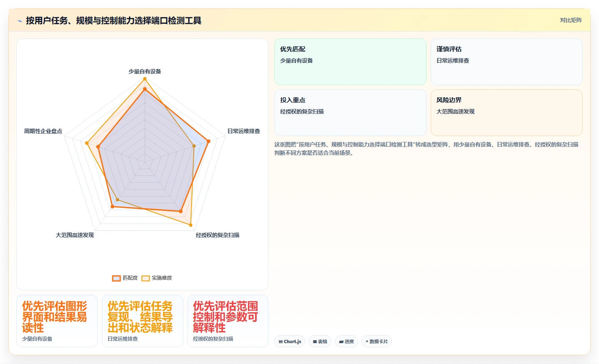Click the 周期性企业盘点 radar axis label
The height and width of the screenshot is (364, 599).
click(43, 131)
